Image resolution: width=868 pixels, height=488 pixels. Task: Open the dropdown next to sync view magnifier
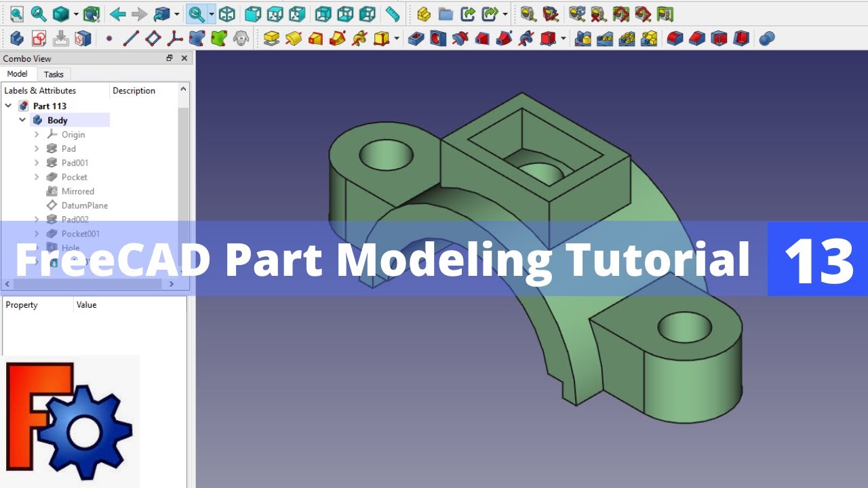point(211,14)
